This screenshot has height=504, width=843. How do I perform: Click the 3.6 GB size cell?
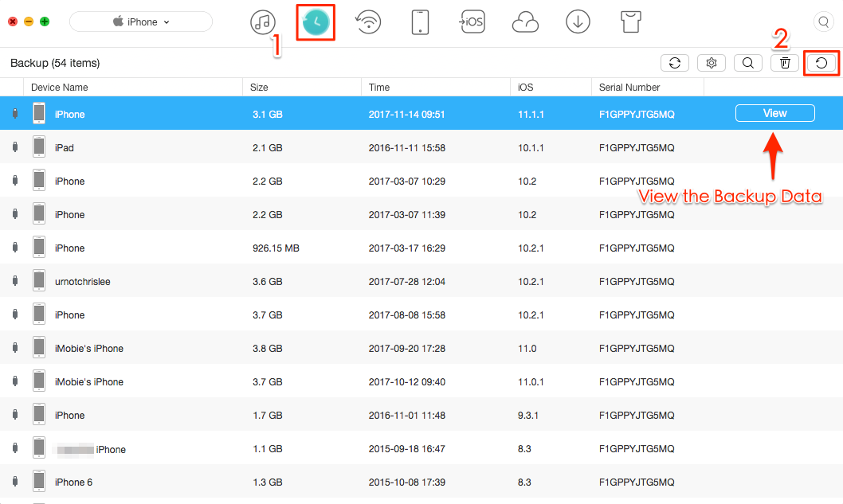click(267, 282)
